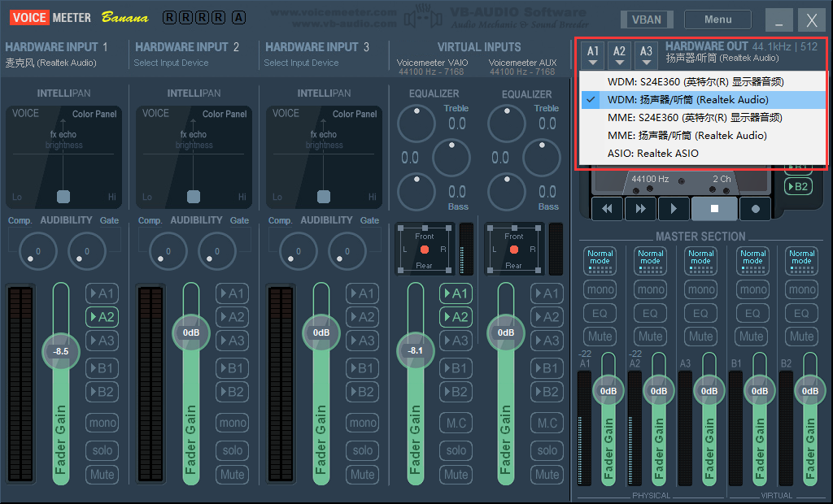
Task: Select WDM: 扬声器/听筒 (Realtek Audio) entry
Action: (x=704, y=100)
